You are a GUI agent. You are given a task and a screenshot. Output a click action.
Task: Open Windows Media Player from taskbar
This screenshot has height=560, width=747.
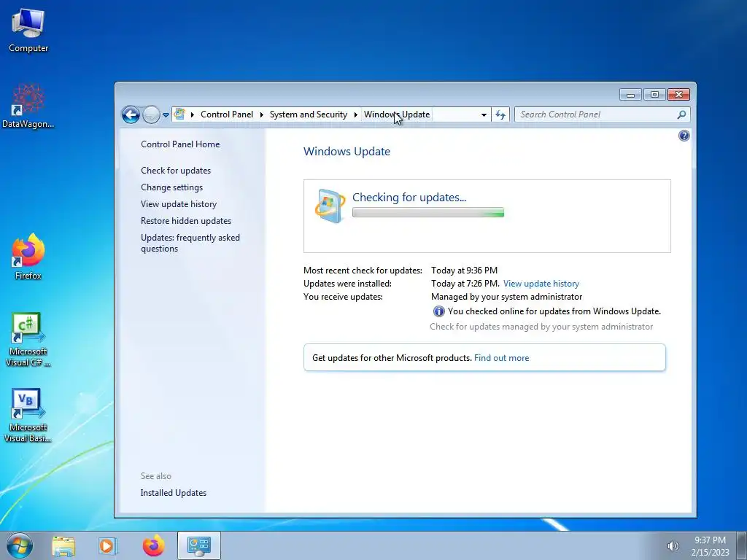107,546
